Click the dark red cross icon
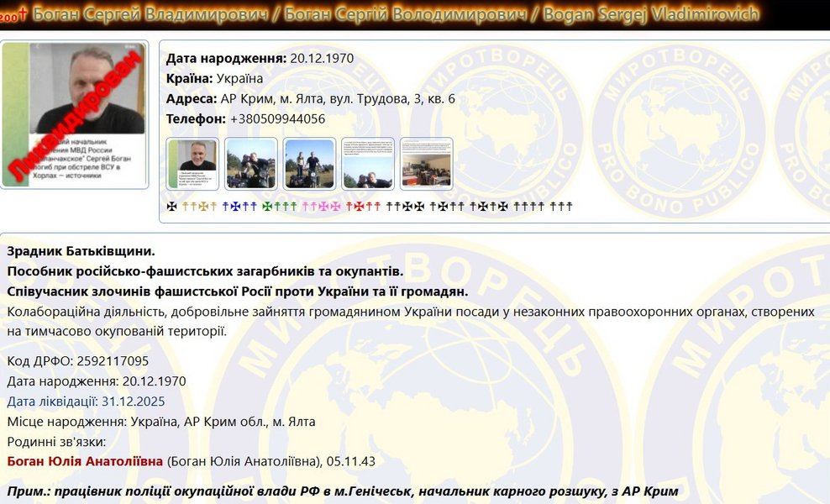 pyautogui.click(x=360, y=203)
